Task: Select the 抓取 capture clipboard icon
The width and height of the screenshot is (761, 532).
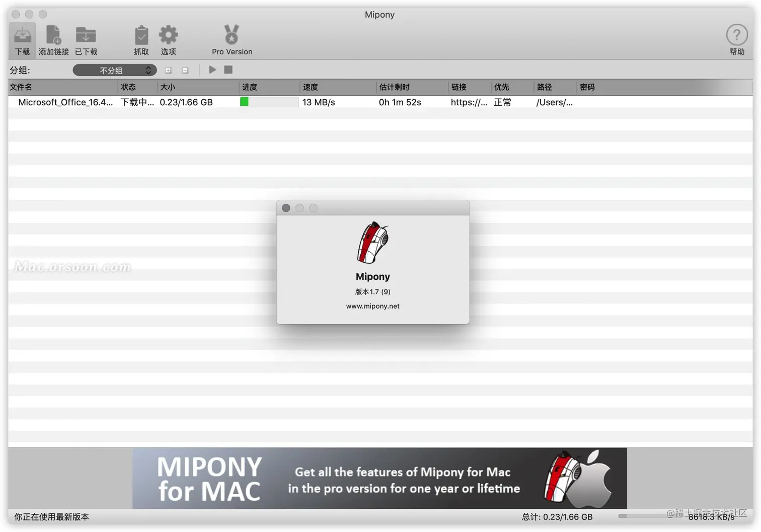Action: pos(141,40)
